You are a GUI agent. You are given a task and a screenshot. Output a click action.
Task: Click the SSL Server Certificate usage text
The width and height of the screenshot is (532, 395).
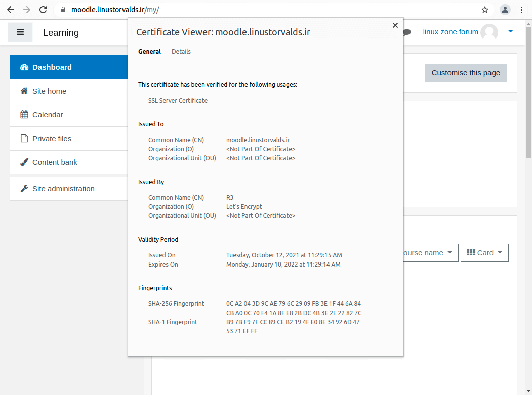click(x=178, y=100)
